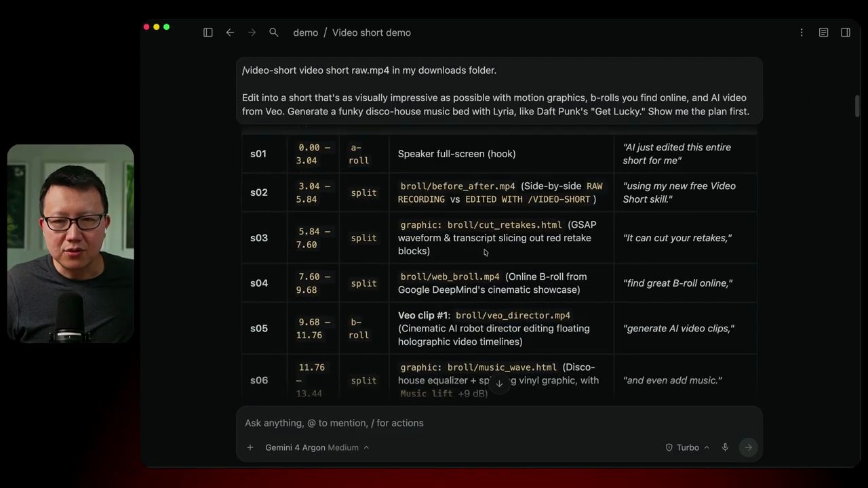Click the '3.04 – 5.84' time cell

pyautogui.click(x=313, y=192)
